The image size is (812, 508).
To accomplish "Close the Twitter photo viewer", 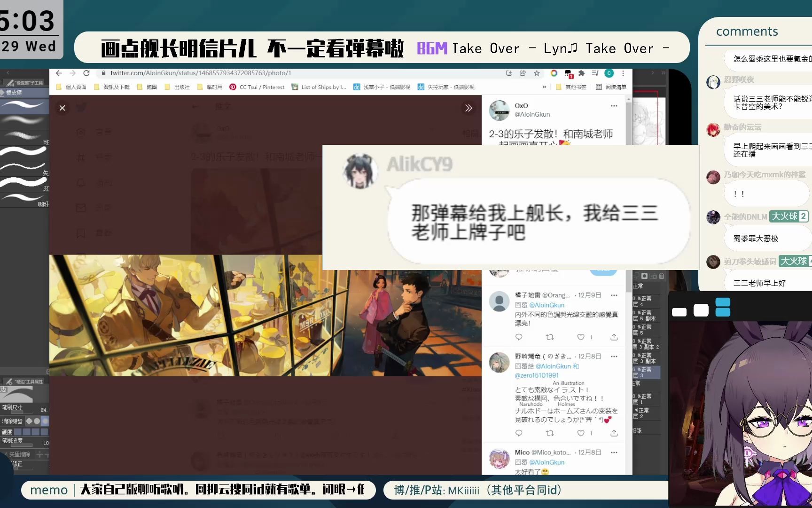I will coord(62,108).
